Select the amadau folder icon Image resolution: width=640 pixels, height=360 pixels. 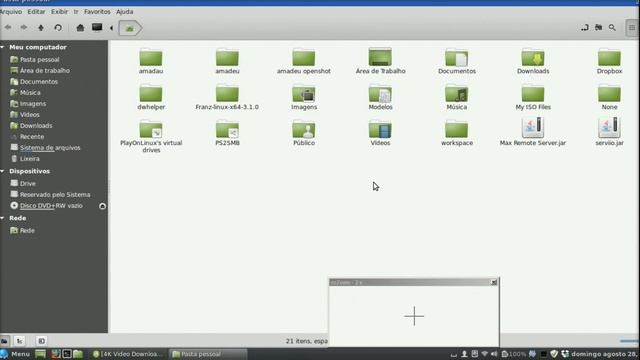coord(151,58)
